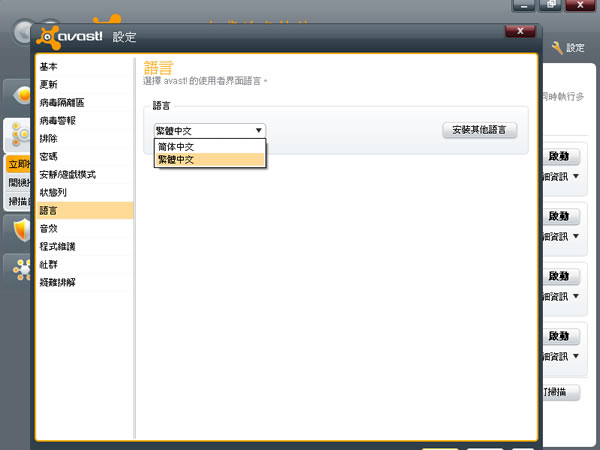
Task: Open the 疑難排解 settings category
Action: 85,282
